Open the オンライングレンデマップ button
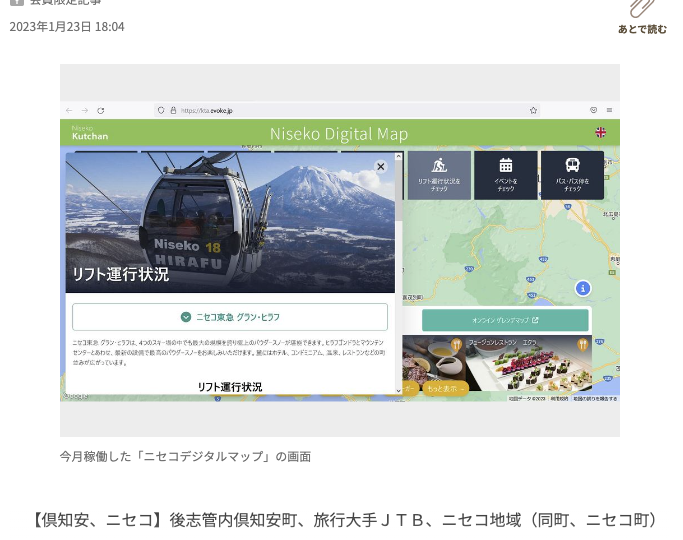This screenshot has width=683, height=540. 505,320
